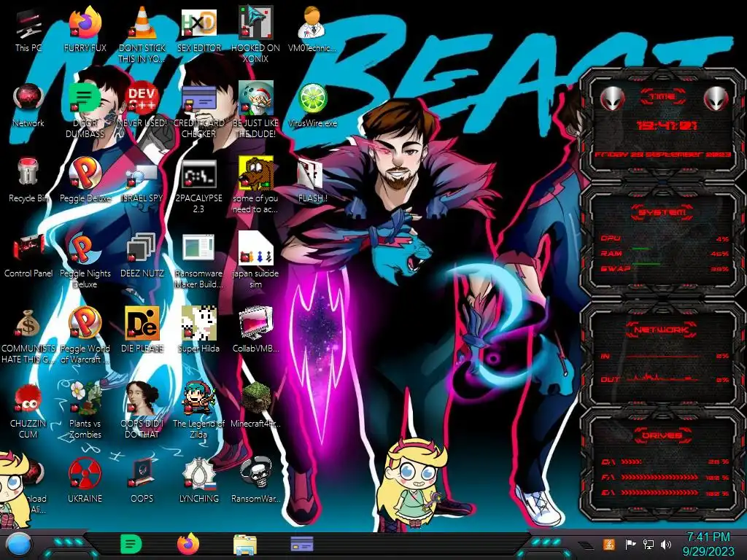Select the japan suicide sim file
Screen dimensions: 747x560
click(255, 261)
